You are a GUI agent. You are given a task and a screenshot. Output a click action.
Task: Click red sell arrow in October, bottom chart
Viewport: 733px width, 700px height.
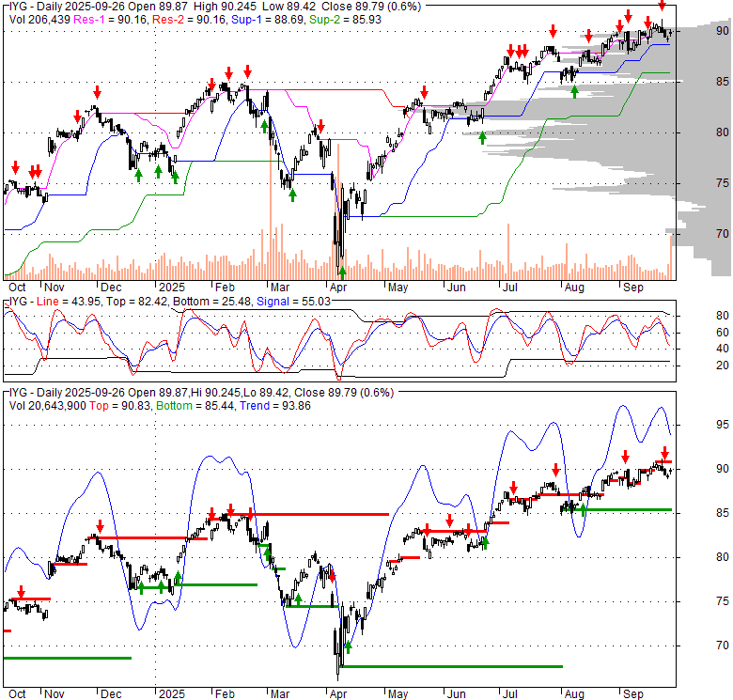21,591
